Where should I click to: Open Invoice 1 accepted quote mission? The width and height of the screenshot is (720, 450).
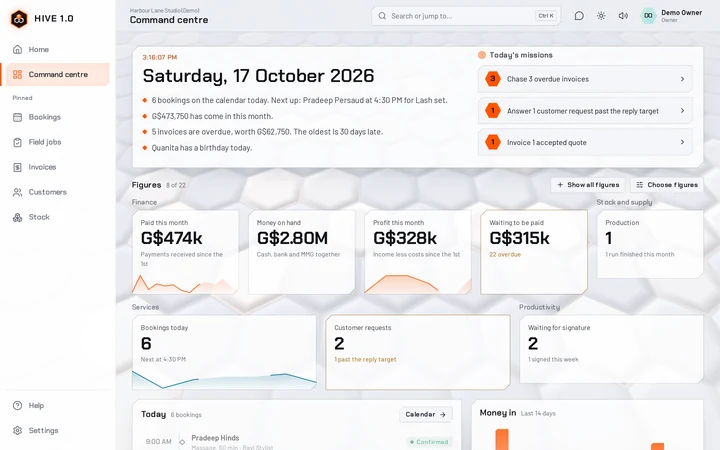585,142
